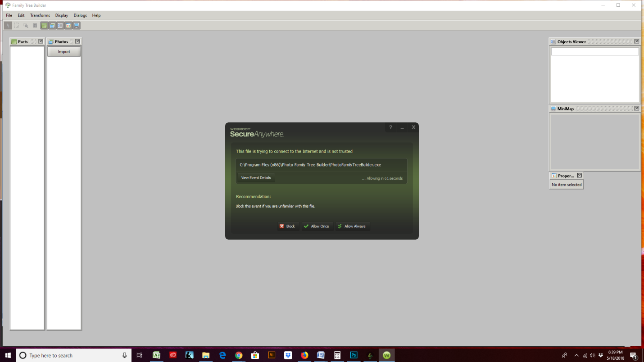
Task: Click the volume icon in system tray
Action: (x=592, y=355)
